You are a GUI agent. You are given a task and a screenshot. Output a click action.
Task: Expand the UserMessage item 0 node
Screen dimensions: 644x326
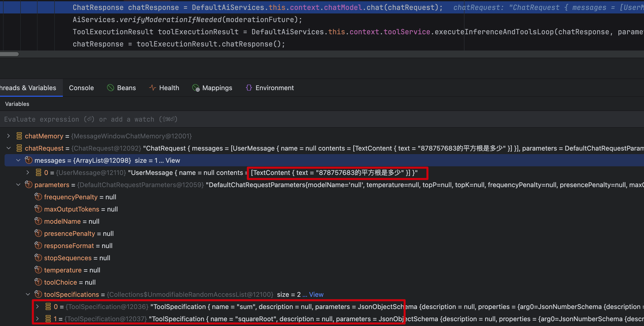coord(28,173)
